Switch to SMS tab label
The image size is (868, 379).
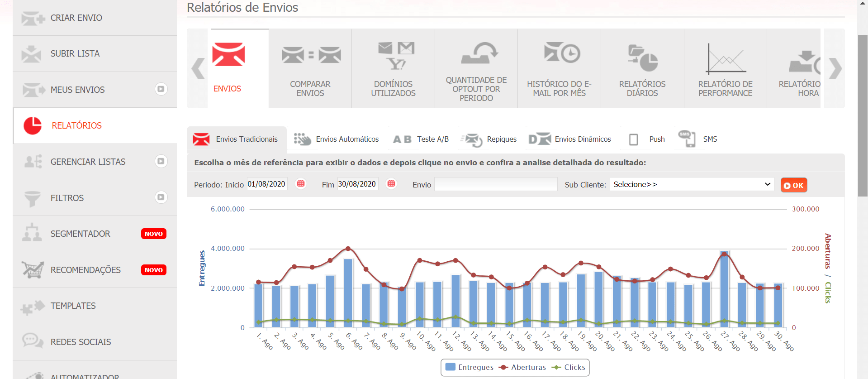point(710,139)
